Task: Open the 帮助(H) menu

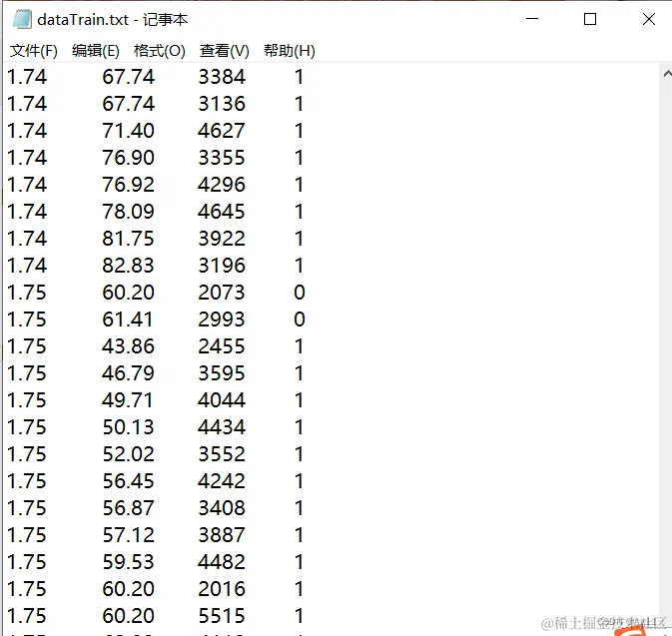Action: click(x=290, y=51)
